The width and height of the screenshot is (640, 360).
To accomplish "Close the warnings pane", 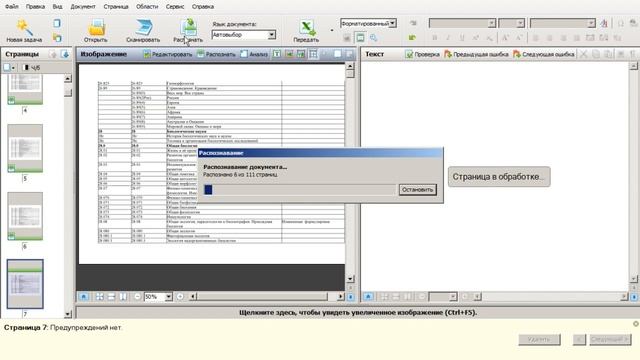I will click(x=636, y=324).
